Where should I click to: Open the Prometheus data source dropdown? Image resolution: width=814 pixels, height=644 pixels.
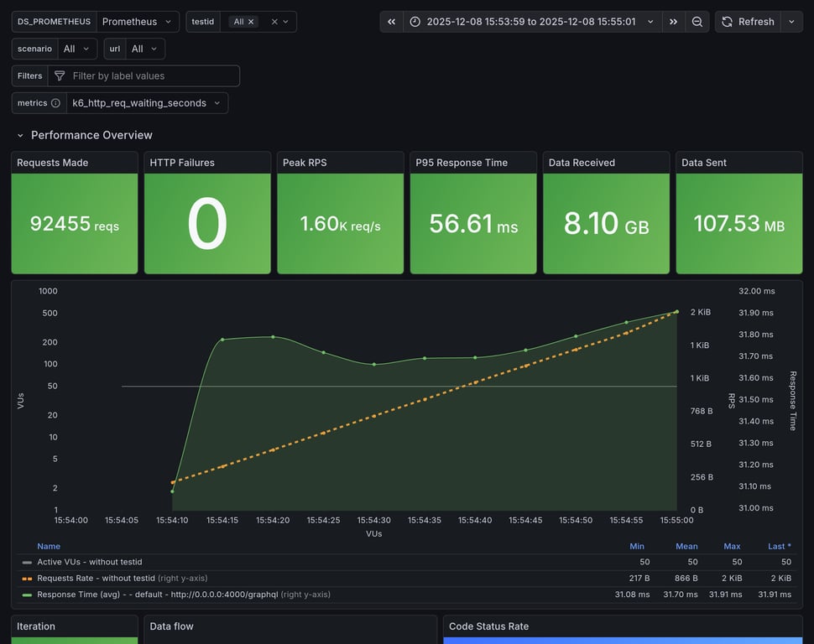137,22
